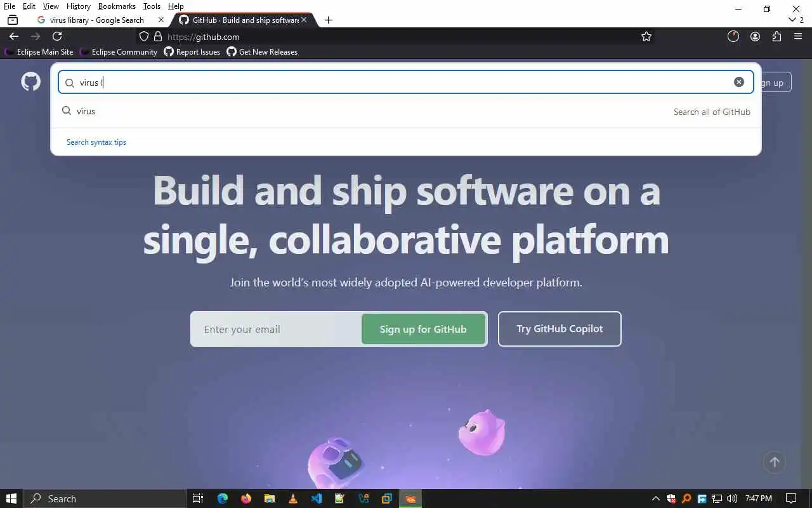Viewport: 812px width, 508px height.
Task: Open Eclipse Community bookmark
Action: (118, 52)
